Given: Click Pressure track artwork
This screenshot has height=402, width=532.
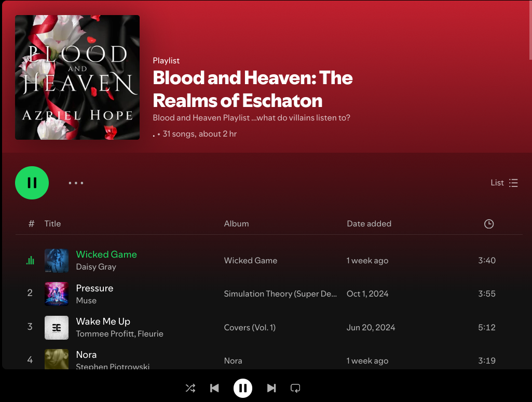Looking at the screenshot, I should pos(57,294).
